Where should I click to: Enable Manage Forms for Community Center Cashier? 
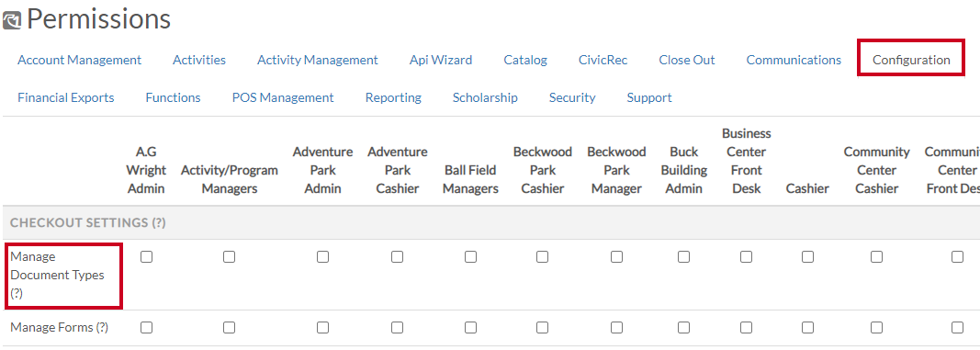[877, 328]
